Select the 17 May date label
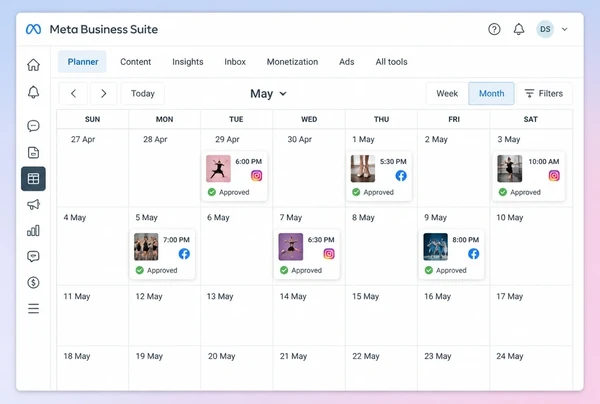 point(510,296)
